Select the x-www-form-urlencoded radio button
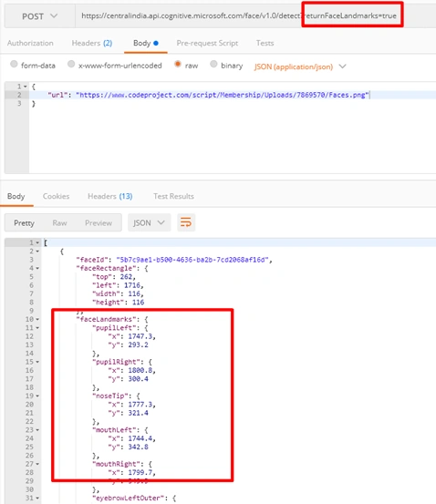 [71, 64]
